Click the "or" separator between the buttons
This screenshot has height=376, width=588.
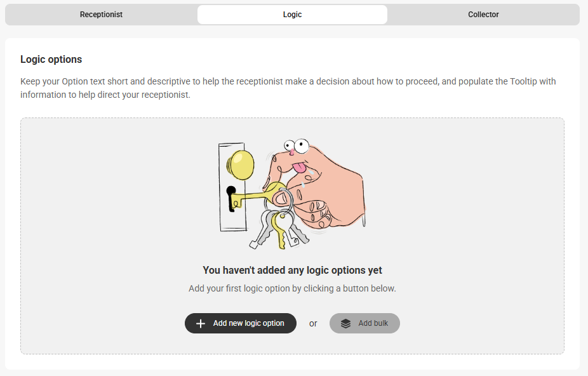(313, 323)
